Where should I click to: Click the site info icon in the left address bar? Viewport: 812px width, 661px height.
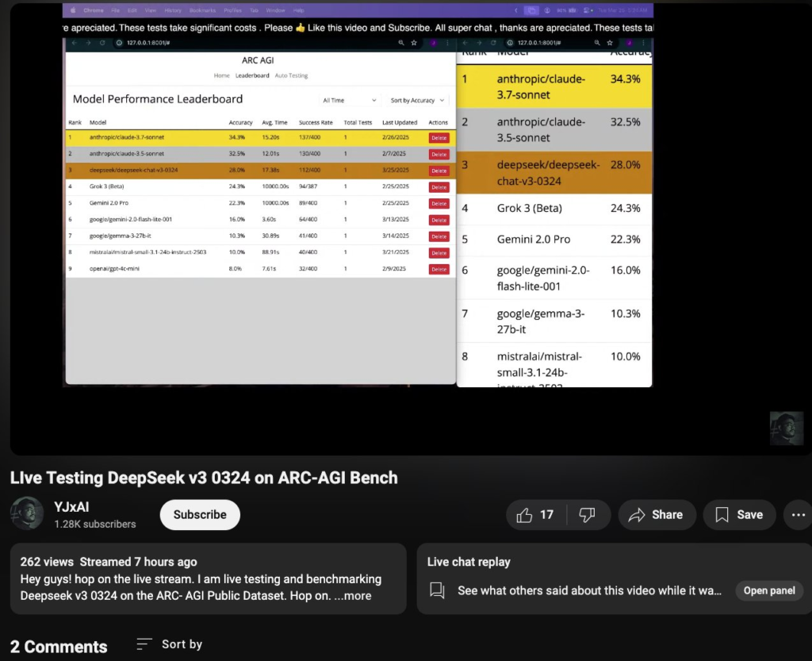(119, 43)
